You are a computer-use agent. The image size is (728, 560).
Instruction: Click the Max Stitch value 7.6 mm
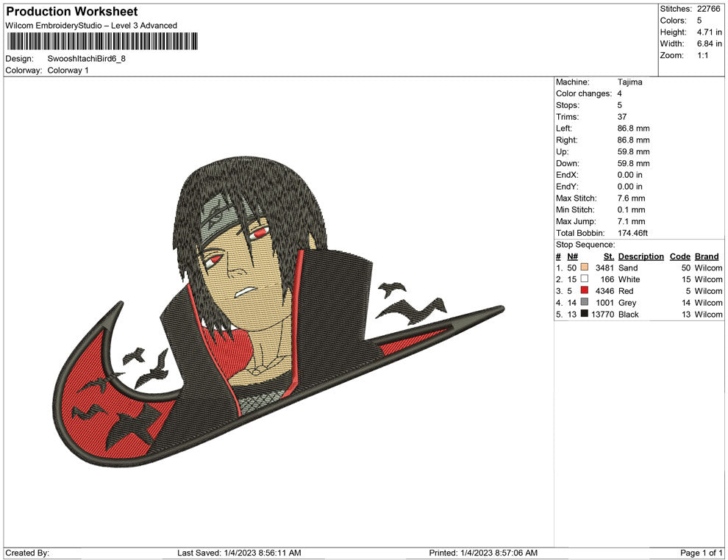pyautogui.click(x=631, y=198)
